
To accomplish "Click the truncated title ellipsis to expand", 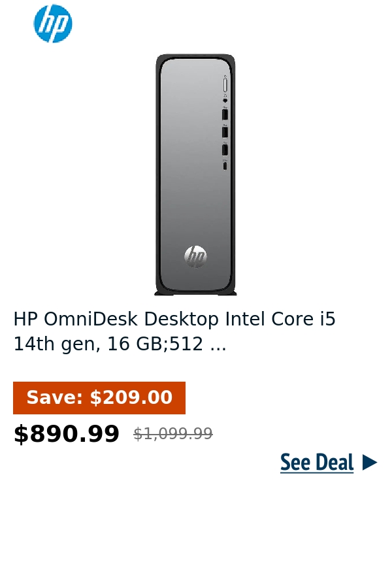I will [x=220, y=344].
